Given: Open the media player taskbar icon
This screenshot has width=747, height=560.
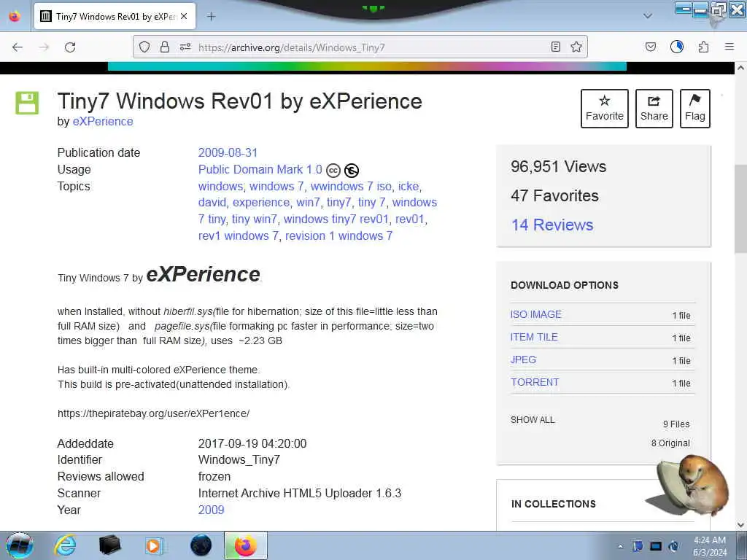Looking at the screenshot, I should point(153,545).
